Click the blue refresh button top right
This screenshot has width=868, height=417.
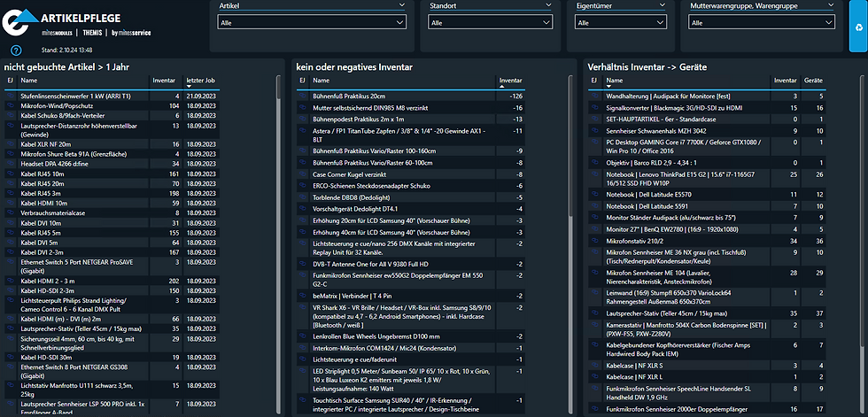click(858, 27)
